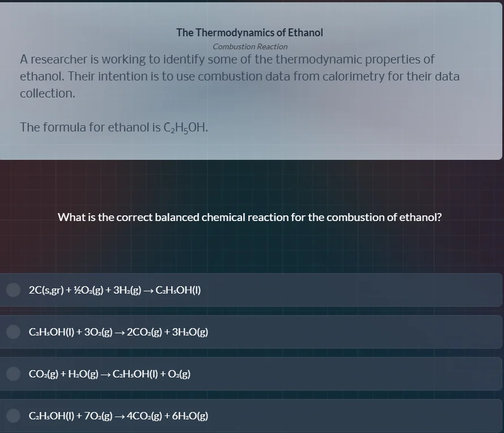This screenshot has width=504, height=433.
Task: Click the 'Combustion Reaction' subtitle
Action: 250,46
